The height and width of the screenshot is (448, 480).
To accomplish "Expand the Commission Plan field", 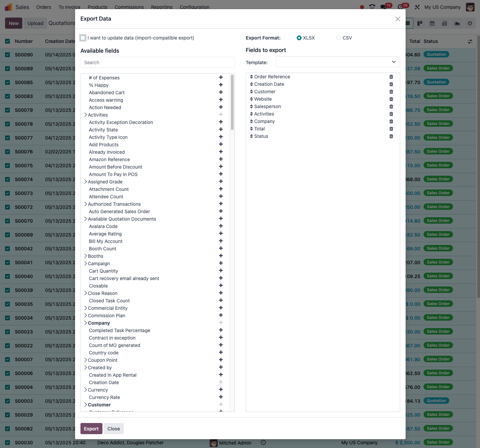I will (x=86, y=316).
